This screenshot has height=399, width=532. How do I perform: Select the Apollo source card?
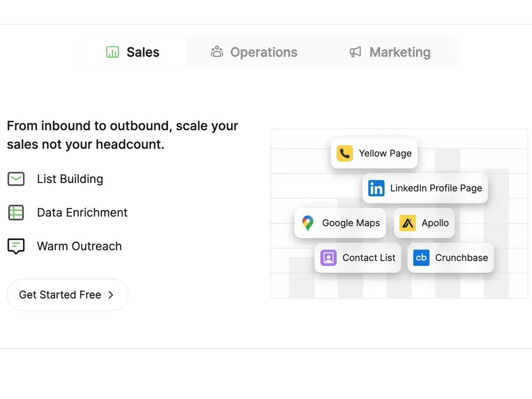click(424, 223)
